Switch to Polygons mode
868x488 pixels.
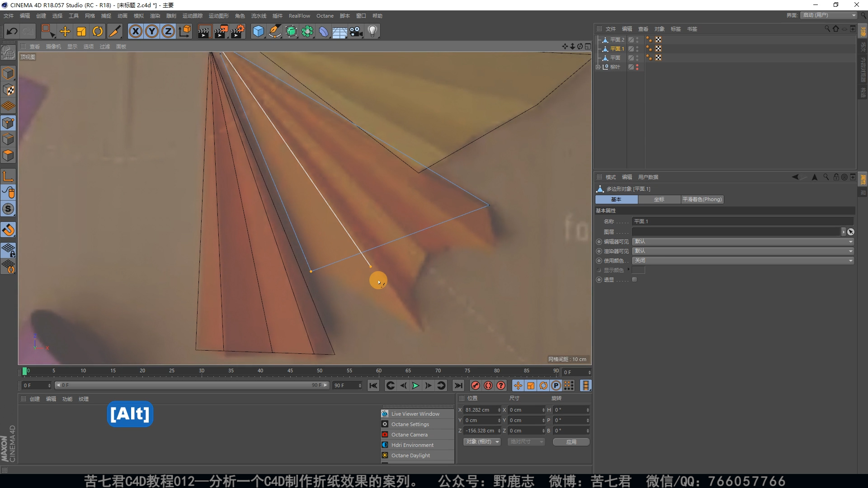coord(8,155)
